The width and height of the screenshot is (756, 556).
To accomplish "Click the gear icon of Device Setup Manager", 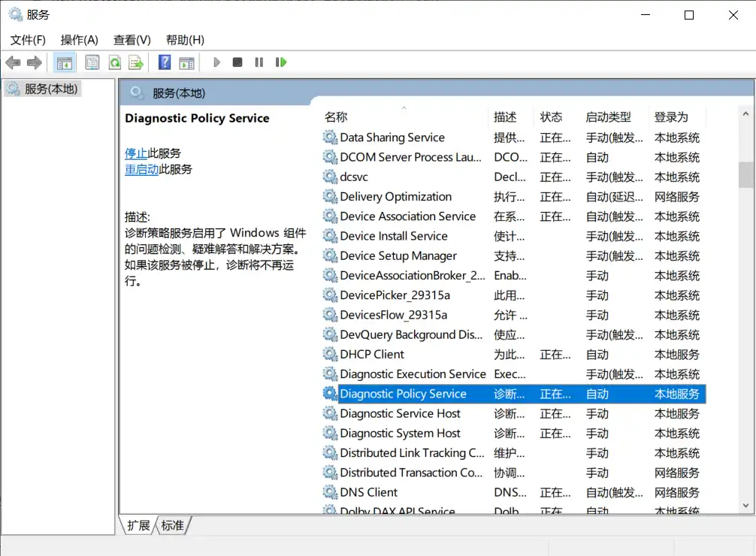I will 330,256.
